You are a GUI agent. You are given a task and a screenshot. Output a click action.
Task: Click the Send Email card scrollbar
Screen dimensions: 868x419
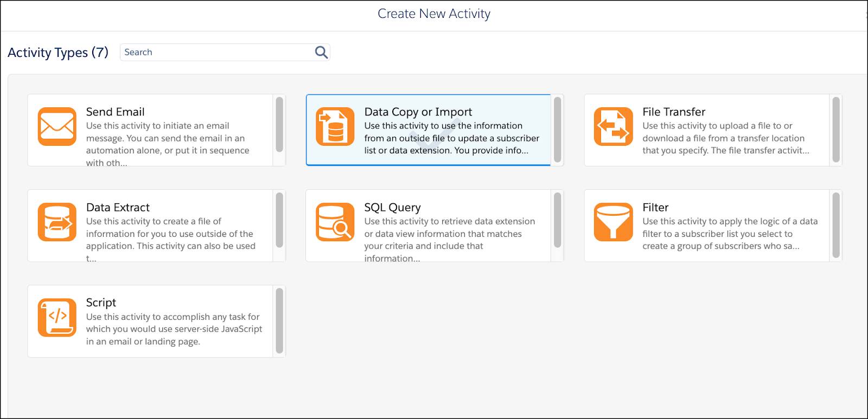click(279, 125)
